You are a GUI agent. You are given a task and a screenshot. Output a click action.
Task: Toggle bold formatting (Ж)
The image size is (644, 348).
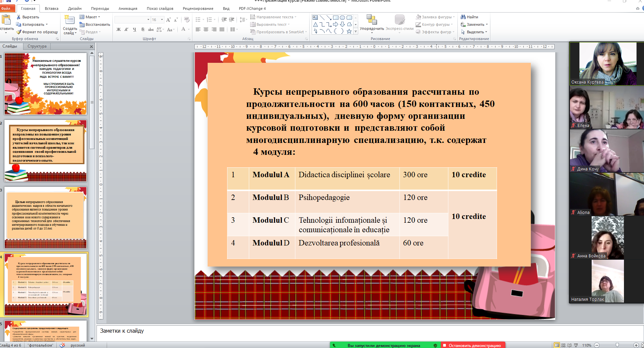click(x=119, y=30)
